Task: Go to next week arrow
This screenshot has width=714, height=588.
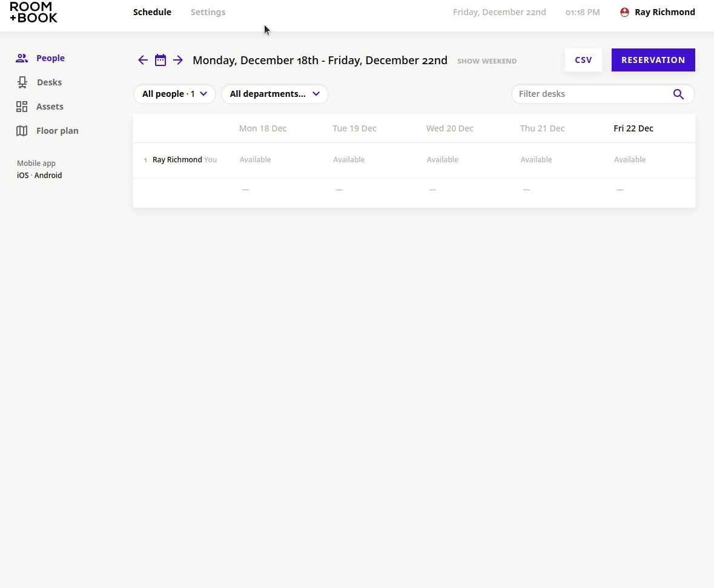Action: coord(178,60)
